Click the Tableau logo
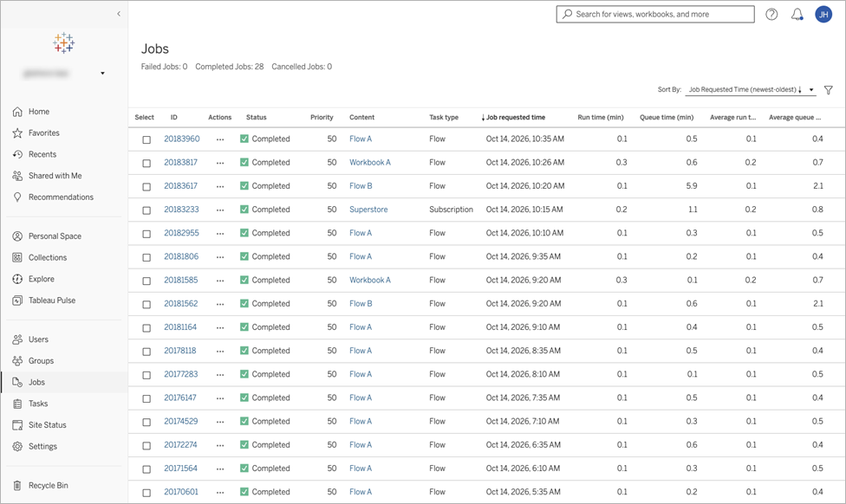The height and width of the screenshot is (504, 846). coord(63,42)
